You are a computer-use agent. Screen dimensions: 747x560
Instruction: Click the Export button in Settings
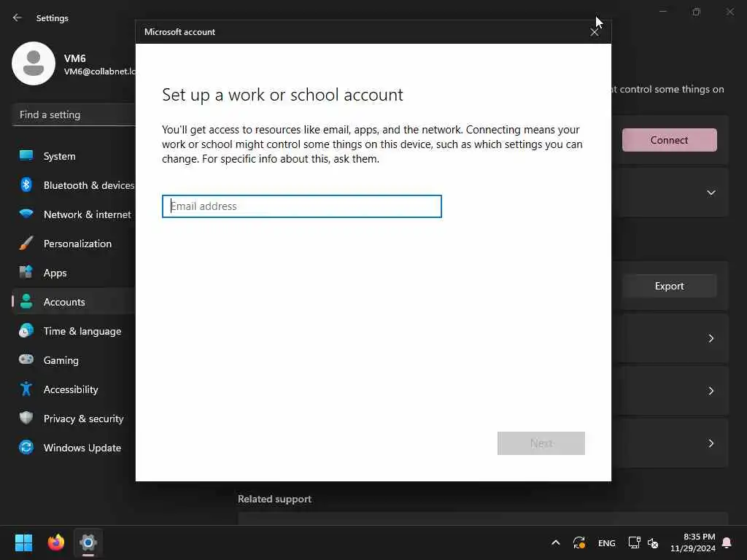669,286
